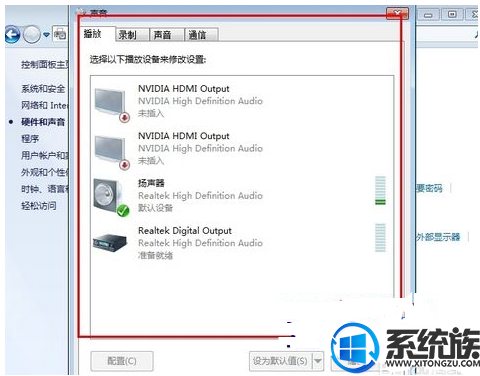This screenshot has height=376, width=480.
Task: Maximize the Control Panel window
Action: pos(452,14)
